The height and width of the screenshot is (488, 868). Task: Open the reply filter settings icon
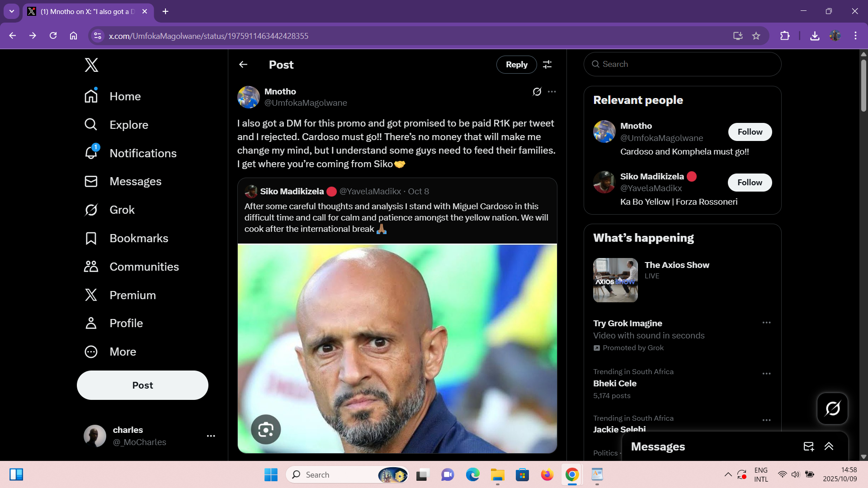[547, 65]
